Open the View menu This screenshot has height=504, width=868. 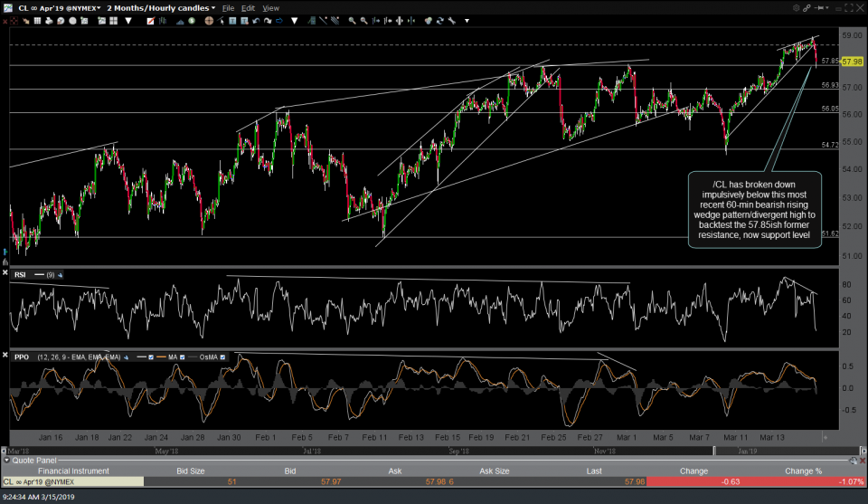point(270,8)
